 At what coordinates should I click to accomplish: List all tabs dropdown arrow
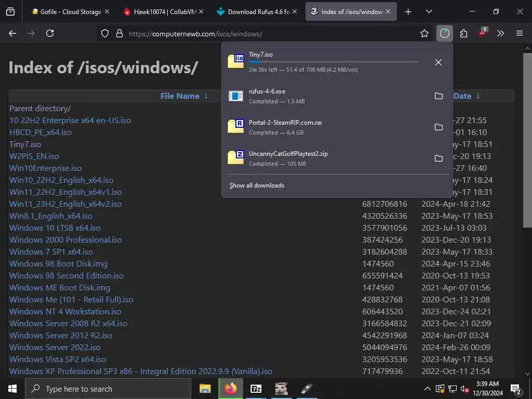[429, 12]
